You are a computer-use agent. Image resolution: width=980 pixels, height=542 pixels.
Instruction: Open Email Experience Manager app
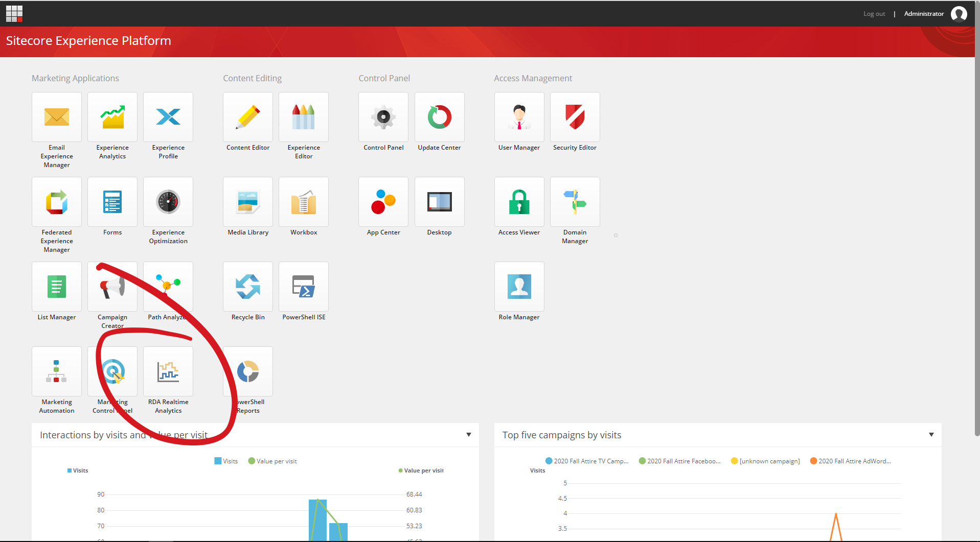click(57, 117)
